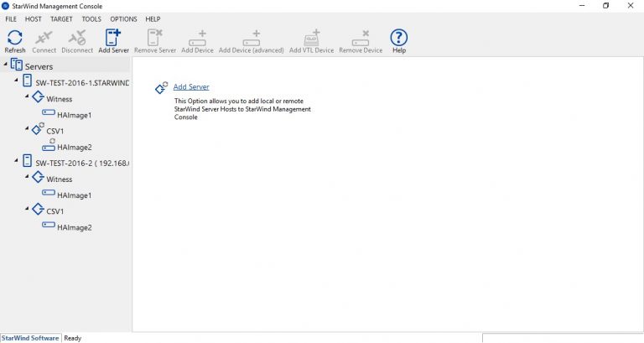This screenshot has width=644, height=343.
Task: Open the FILE menu
Action: coord(11,18)
